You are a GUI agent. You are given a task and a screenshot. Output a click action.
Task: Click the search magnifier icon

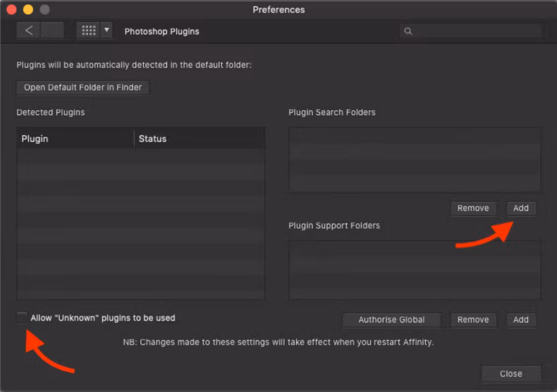(408, 31)
